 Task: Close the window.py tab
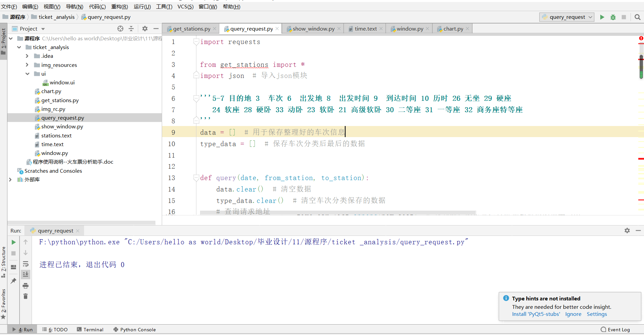tap(427, 29)
